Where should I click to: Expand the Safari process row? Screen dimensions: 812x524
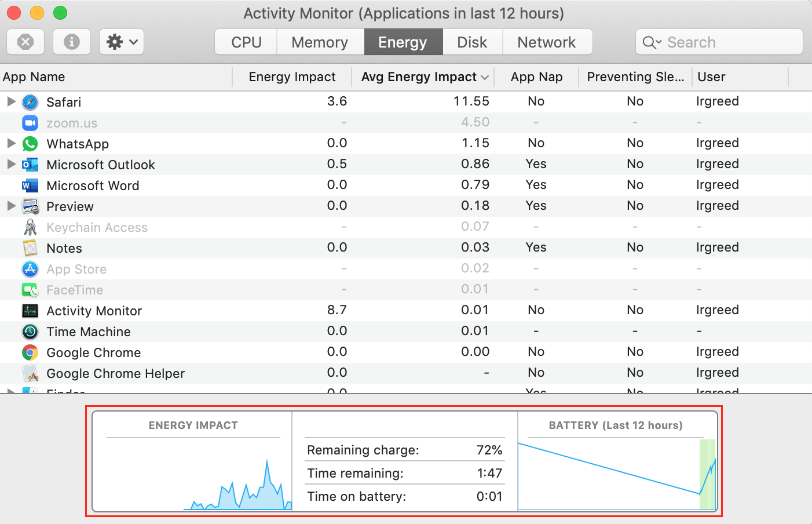(x=11, y=101)
